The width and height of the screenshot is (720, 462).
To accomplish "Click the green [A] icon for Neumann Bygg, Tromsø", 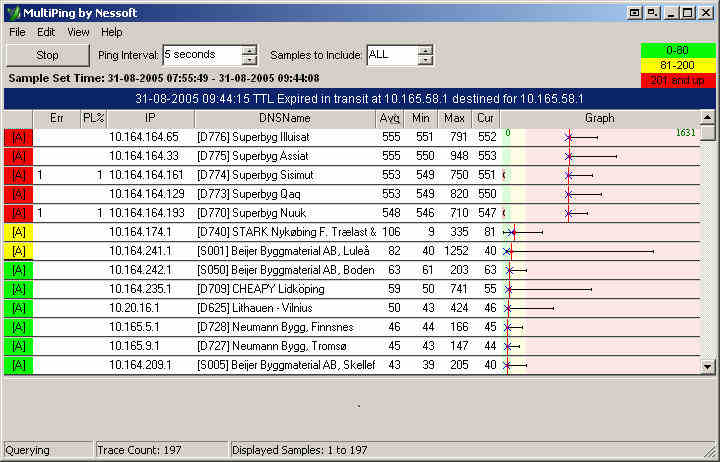I will click(x=18, y=346).
